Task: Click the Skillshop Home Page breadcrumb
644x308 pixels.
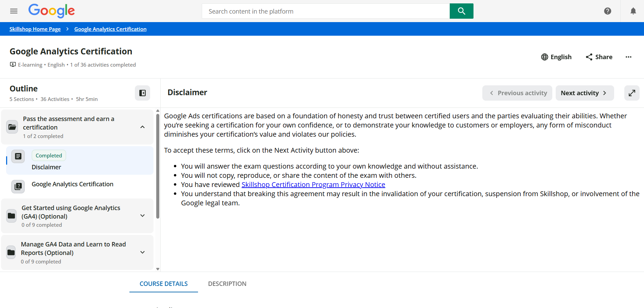Action: pos(35,29)
